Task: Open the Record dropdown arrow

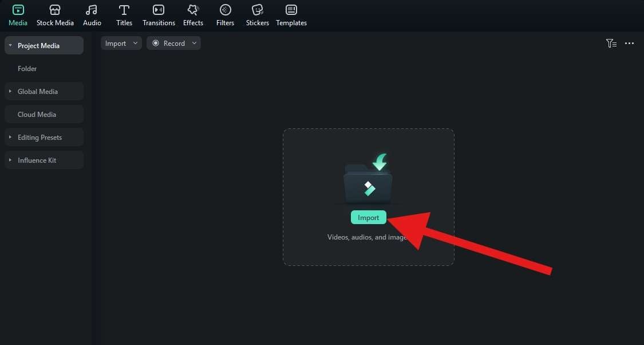Action: (194, 43)
